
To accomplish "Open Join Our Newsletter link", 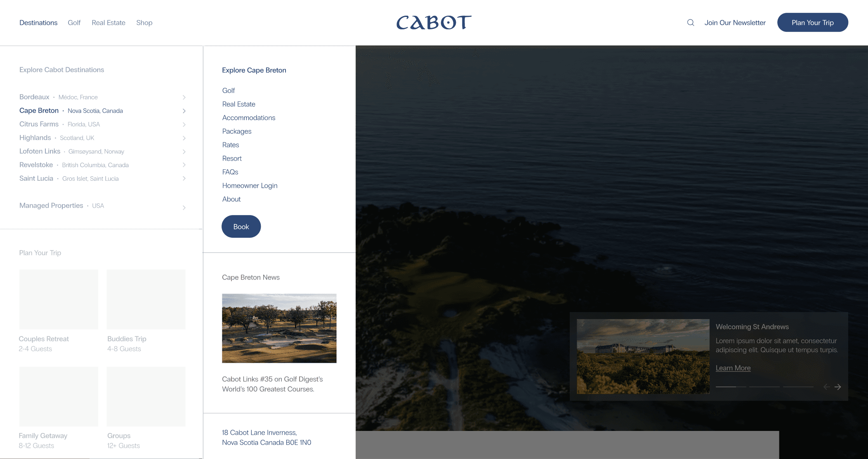I will 735,23.
